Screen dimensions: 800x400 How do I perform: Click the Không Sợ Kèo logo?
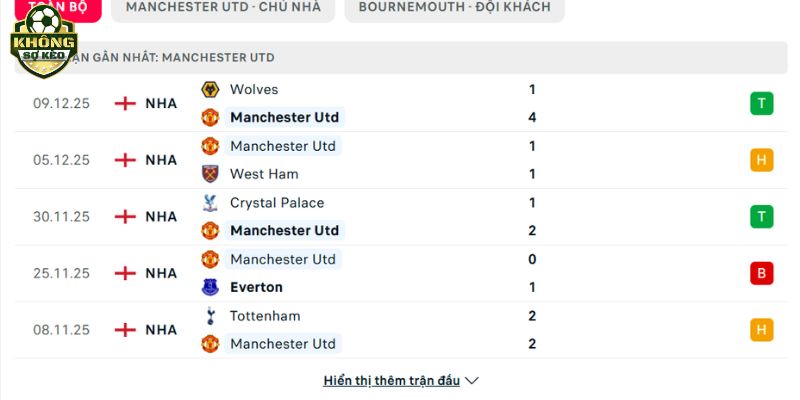[x=43, y=40]
